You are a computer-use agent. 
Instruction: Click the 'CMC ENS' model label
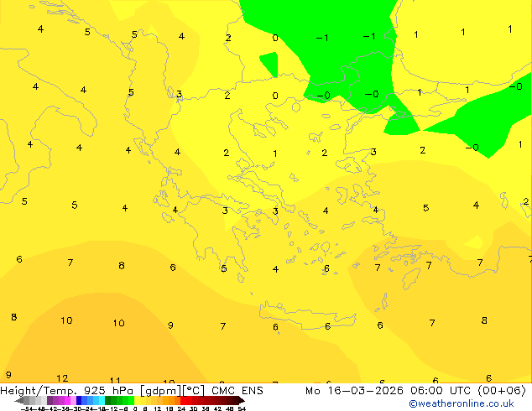tap(237, 391)
